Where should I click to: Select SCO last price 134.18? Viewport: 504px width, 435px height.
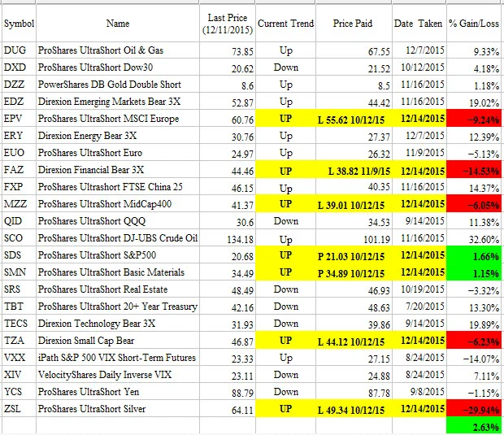tap(228, 238)
